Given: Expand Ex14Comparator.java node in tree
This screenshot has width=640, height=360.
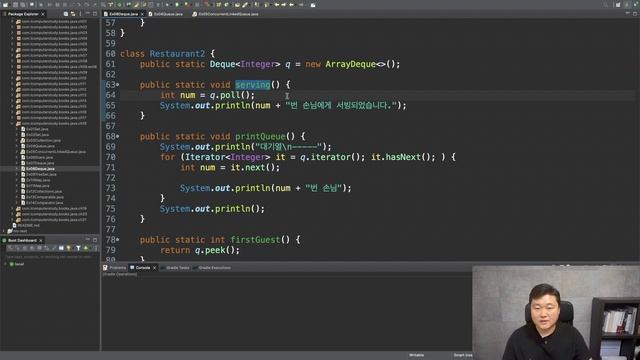Looking at the screenshot, I should pyautogui.click(x=17, y=202).
